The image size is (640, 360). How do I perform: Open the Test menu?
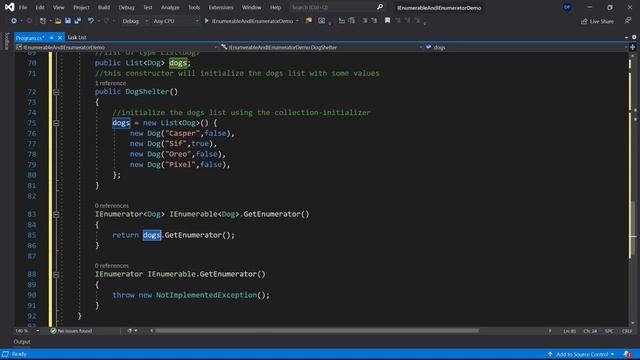(x=148, y=7)
